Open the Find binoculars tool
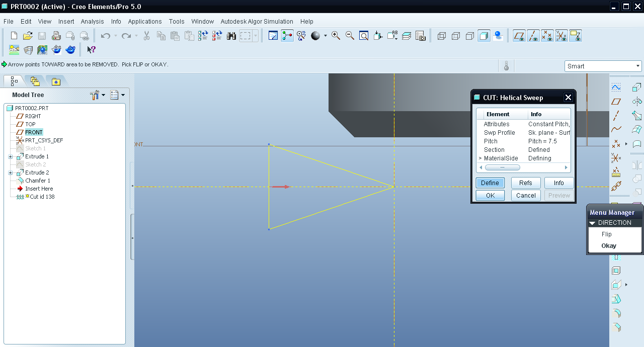The height and width of the screenshot is (347, 644). coord(231,36)
